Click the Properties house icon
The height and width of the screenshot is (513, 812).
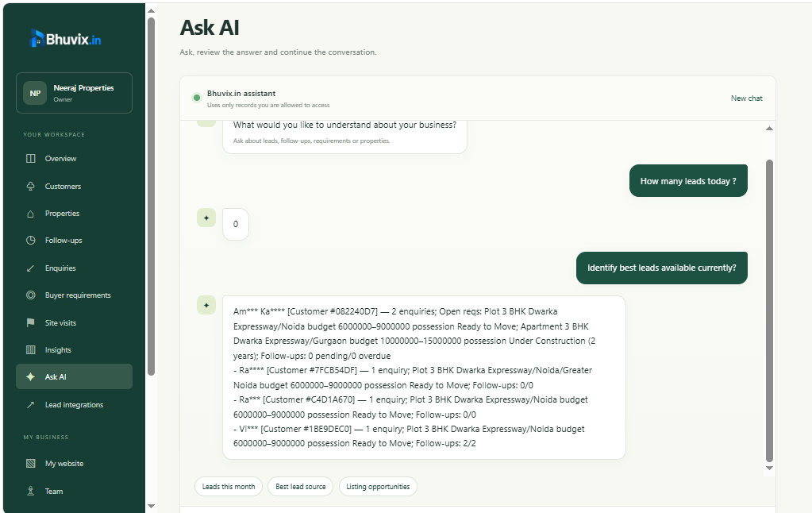click(30, 214)
